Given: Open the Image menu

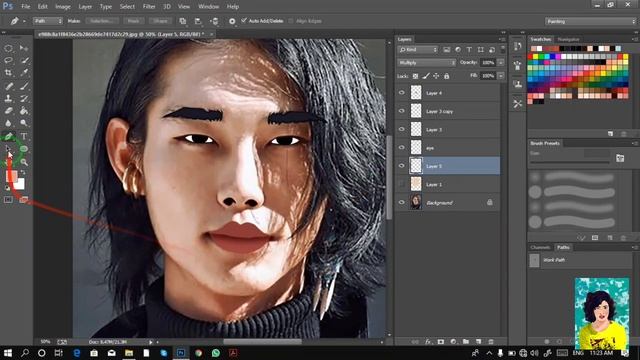Looking at the screenshot, I should click(62, 7).
